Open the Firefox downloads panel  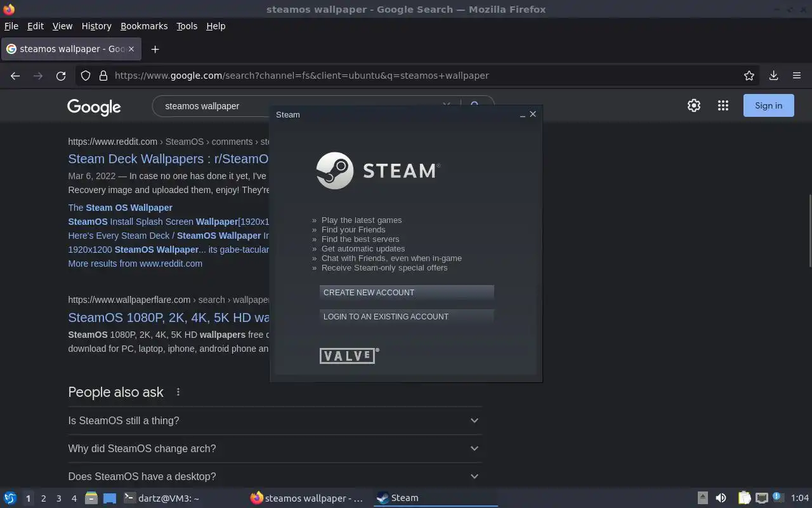pyautogui.click(x=773, y=76)
